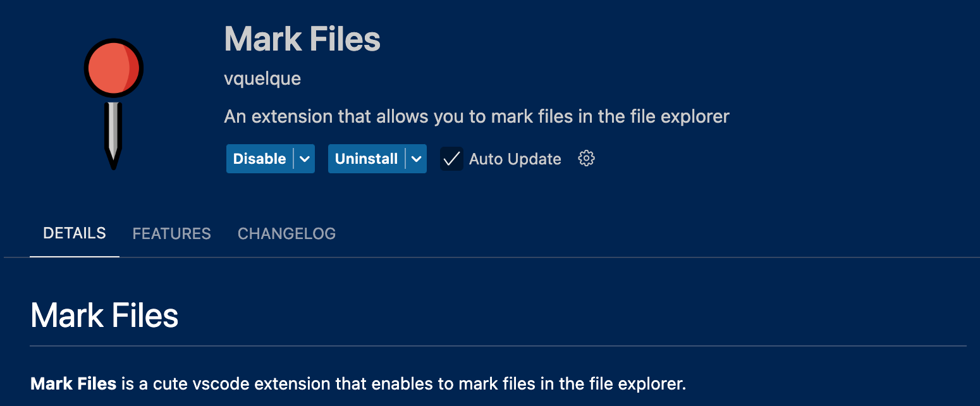Click the bold Mark Files text in the paragraph
Screen dimensions: 980x406
pos(73,383)
